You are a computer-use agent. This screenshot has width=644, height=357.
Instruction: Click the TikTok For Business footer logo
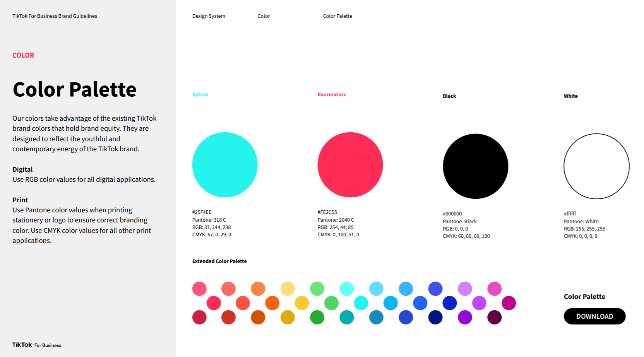(x=37, y=345)
